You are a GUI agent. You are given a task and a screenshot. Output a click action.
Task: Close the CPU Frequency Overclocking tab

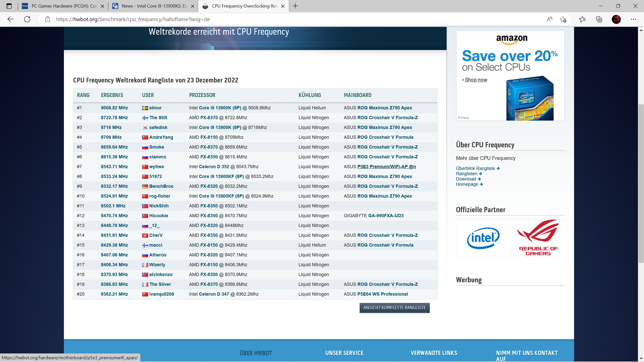pyautogui.click(x=283, y=6)
